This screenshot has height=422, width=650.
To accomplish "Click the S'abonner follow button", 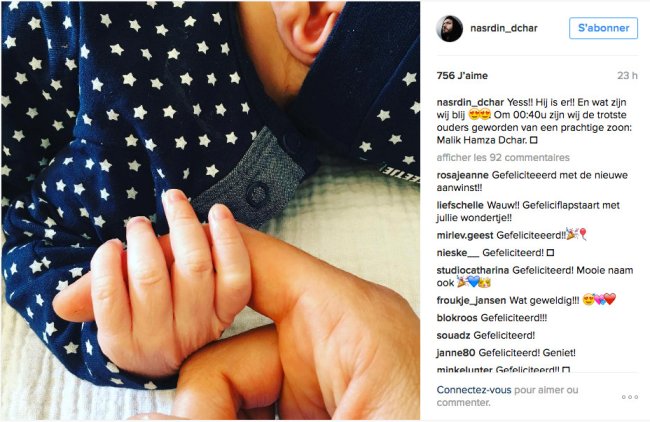I will tap(603, 28).
